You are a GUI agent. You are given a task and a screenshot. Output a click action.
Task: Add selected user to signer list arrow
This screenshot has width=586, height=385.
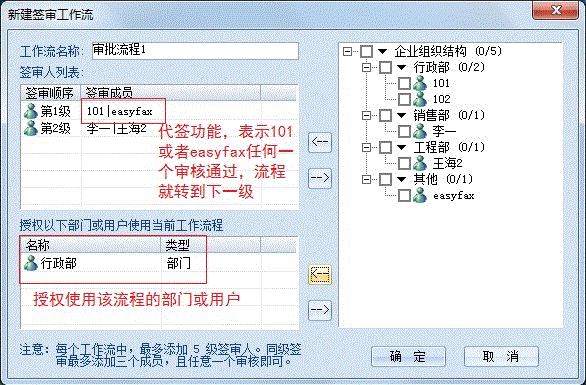coord(320,142)
